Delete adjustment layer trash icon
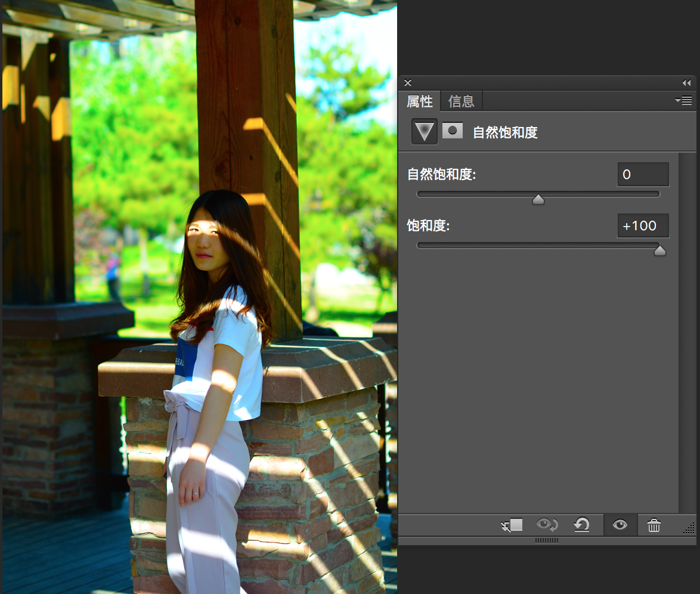700x594 pixels. (654, 525)
